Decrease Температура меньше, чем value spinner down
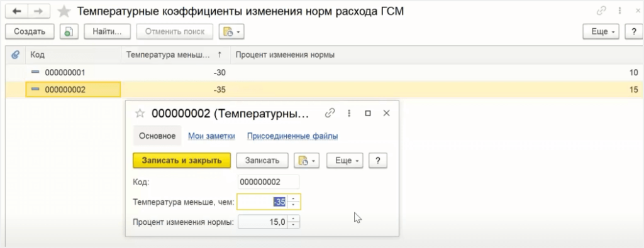This screenshot has width=644, height=248. pos(293,205)
